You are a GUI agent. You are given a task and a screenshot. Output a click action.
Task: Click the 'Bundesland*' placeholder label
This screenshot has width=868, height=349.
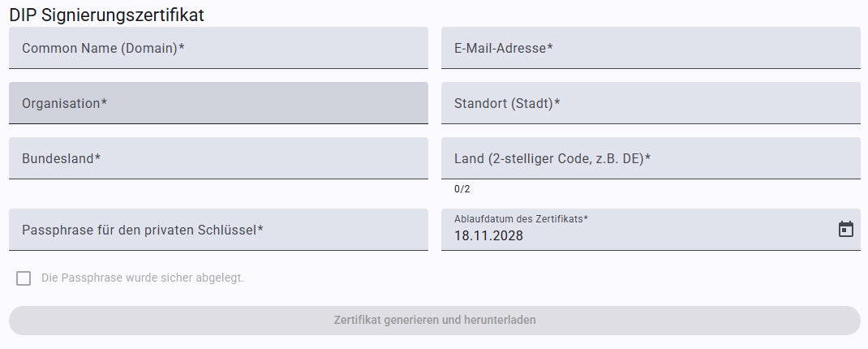pos(61,158)
